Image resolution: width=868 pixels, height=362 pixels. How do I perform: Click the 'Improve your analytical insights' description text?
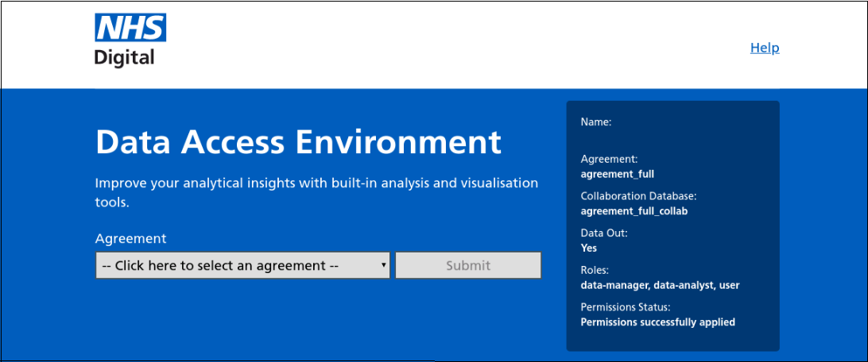tap(316, 192)
